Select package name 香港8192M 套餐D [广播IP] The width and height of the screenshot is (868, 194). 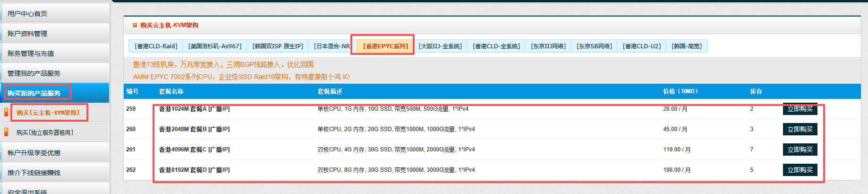tap(194, 170)
